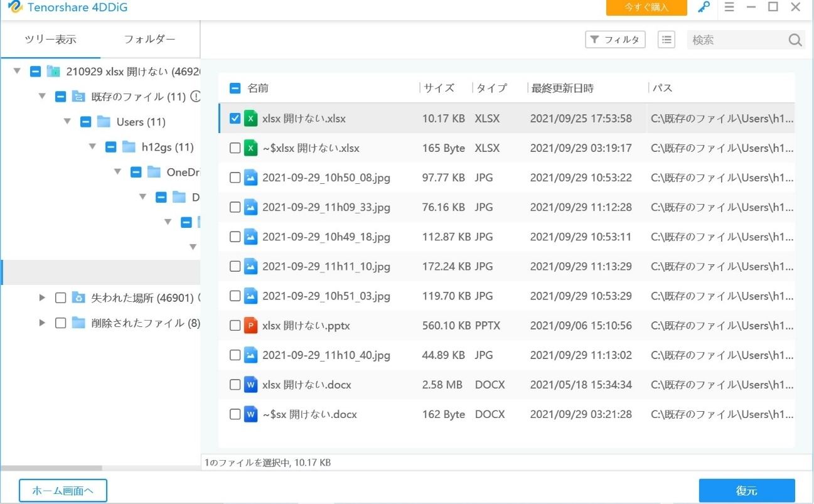This screenshot has width=814, height=504.
Task: Sort by サイズ column header
Action: (x=439, y=88)
